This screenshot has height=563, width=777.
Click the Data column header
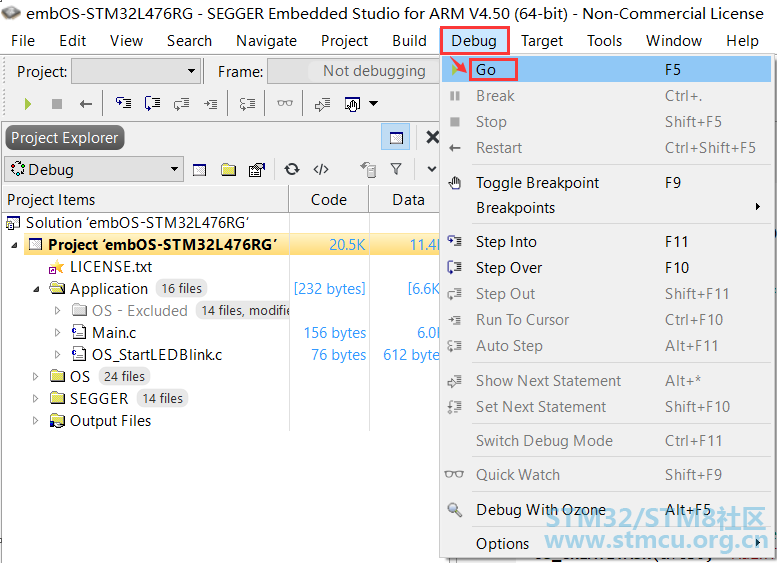404,199
